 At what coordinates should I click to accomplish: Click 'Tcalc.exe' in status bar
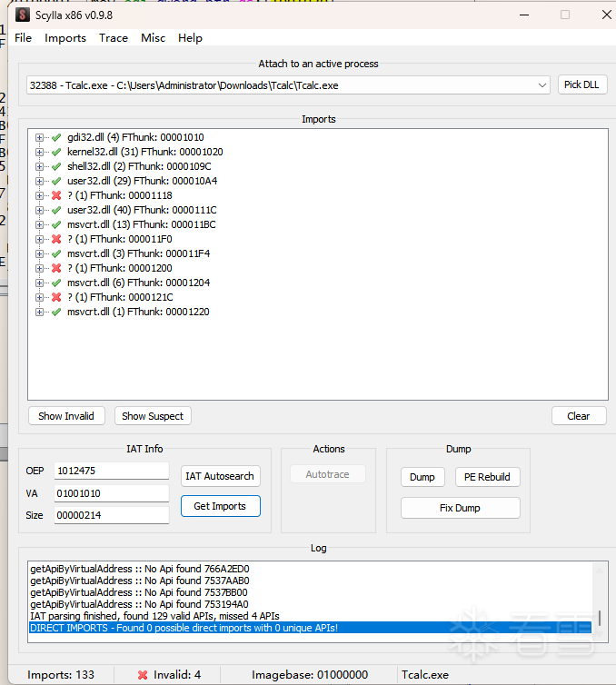(425, 675)
